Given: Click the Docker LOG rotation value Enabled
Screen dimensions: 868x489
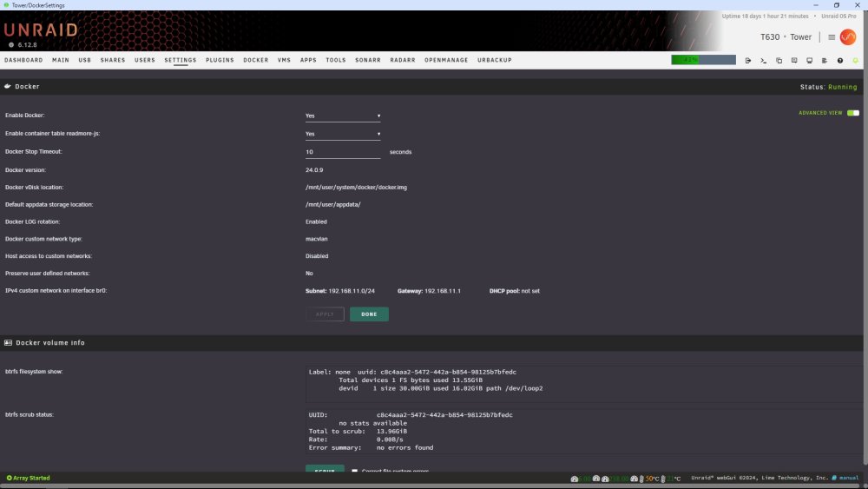Looking at the screenshot, I should pos(316,221).
